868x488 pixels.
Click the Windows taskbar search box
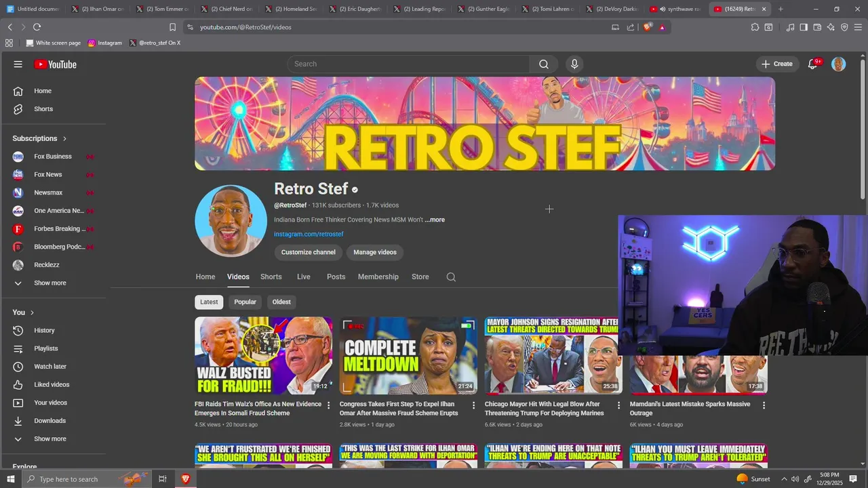(85, 479)
